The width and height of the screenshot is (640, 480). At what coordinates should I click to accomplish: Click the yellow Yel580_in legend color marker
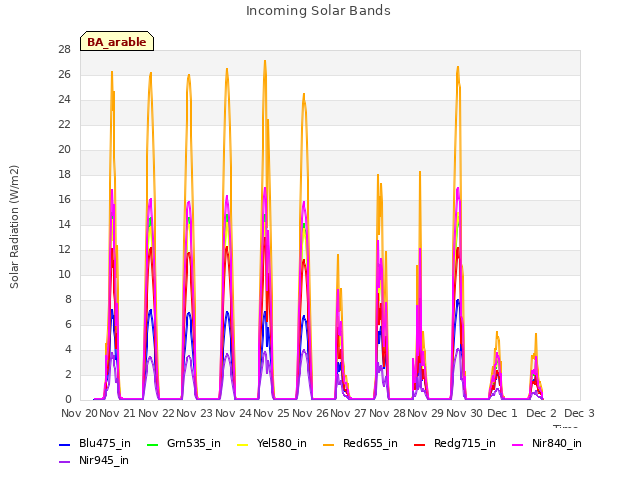coord(242,444)
